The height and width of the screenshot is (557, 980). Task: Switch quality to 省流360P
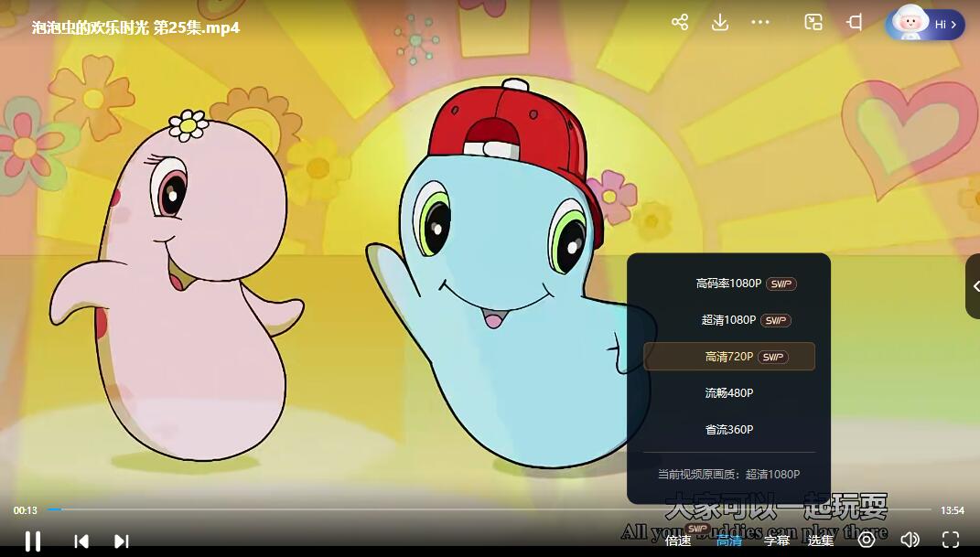[x=728, y=430]
